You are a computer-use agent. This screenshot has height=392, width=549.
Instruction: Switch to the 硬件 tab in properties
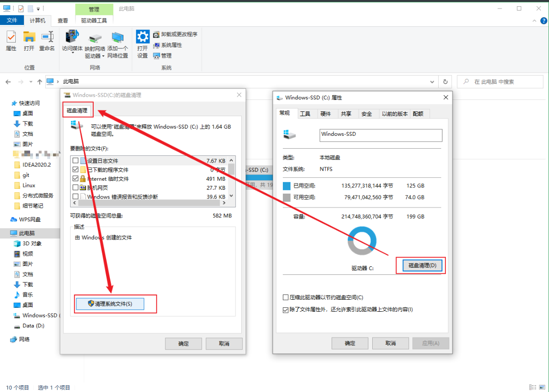click(x=325, y=114)
